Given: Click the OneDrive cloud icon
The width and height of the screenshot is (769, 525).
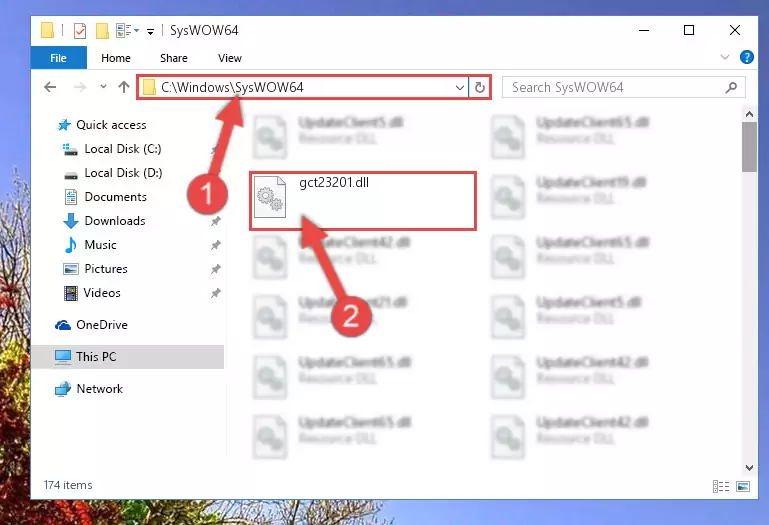Looking at the screenshot, I should (63, 325).
